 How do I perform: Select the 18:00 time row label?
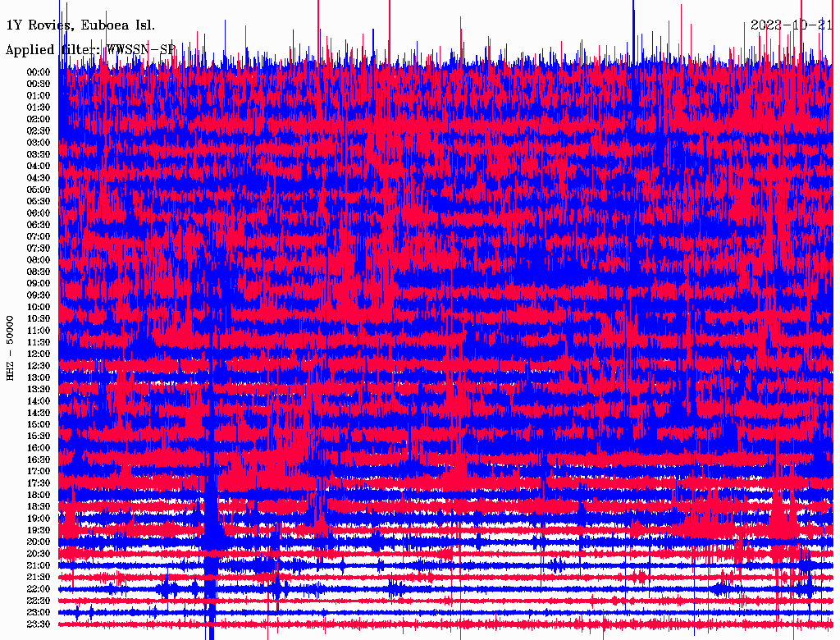[x=39, y=496]
